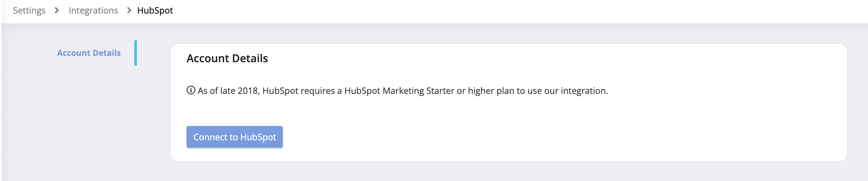Click the gray background below the card
Image resolution: width=868 pixels, height=181 pixels.
point(508,172)
